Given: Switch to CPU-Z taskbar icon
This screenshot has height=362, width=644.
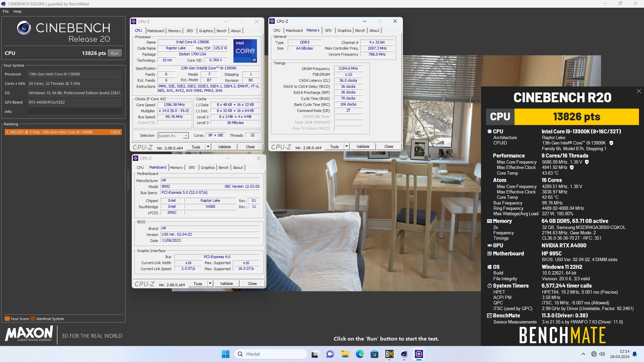Looking at the screenshot, I should 419,354.
